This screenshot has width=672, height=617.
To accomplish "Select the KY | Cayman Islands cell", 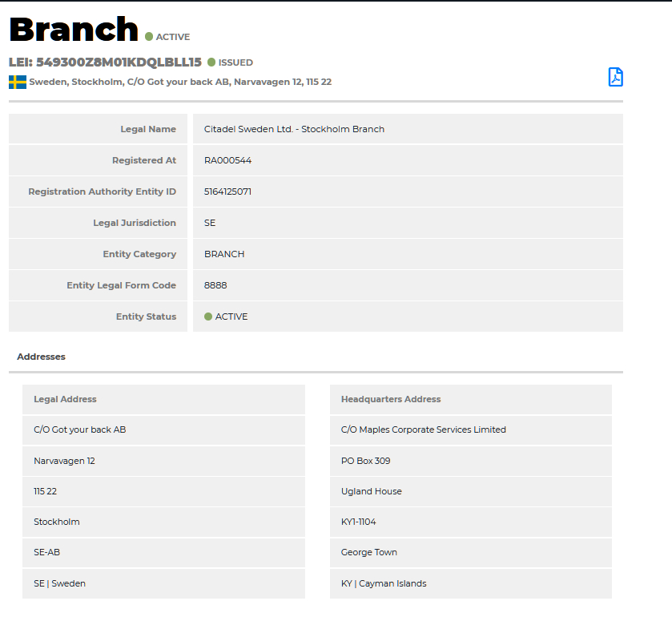I will [x=471, y=583].
